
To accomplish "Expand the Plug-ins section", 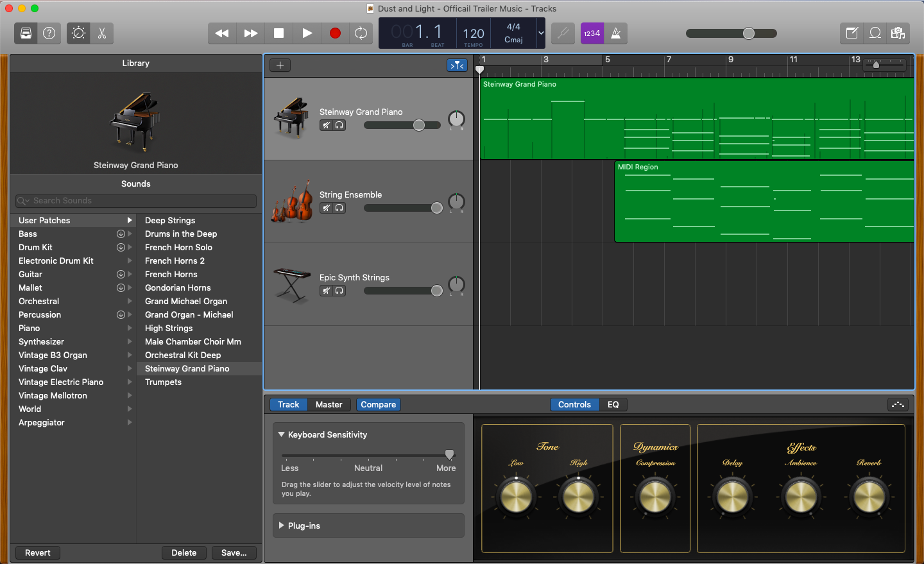I will 282,526.
